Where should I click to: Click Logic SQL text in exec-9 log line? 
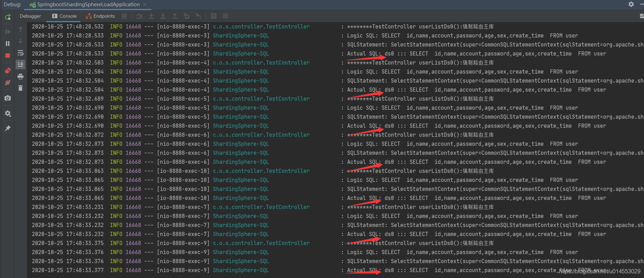463,252
